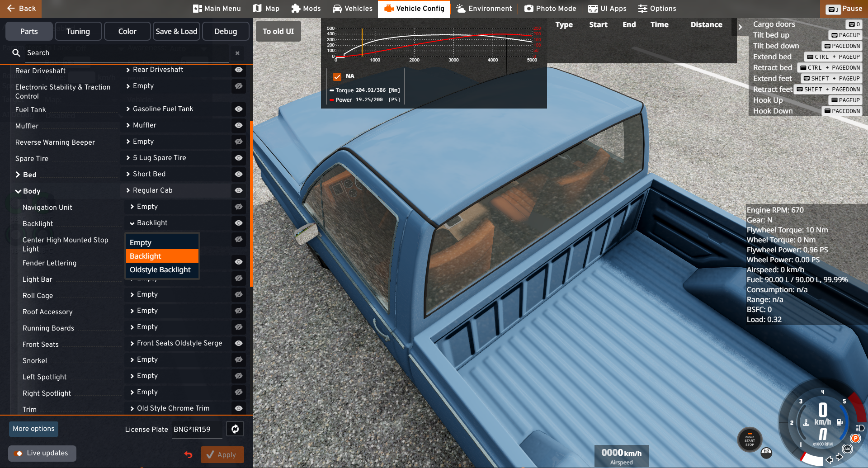Click the search magnifier icon
Image resolution: width=868 pixels, height=468 pixels.
pyautogui.click(x=16, y=53)
